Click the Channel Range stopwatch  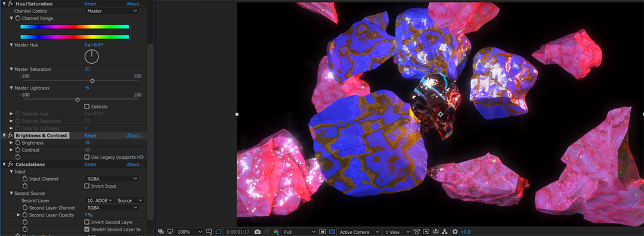click(x=18, y=18)
